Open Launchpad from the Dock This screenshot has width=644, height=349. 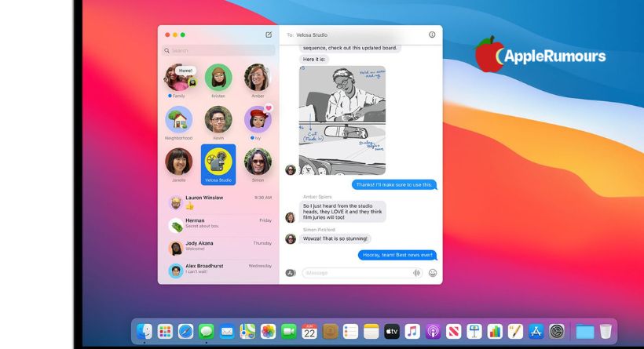[165, 332]
